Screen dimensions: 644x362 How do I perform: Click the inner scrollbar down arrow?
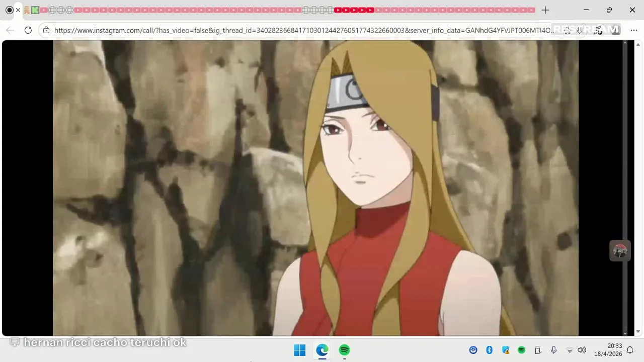pos(625,332)
